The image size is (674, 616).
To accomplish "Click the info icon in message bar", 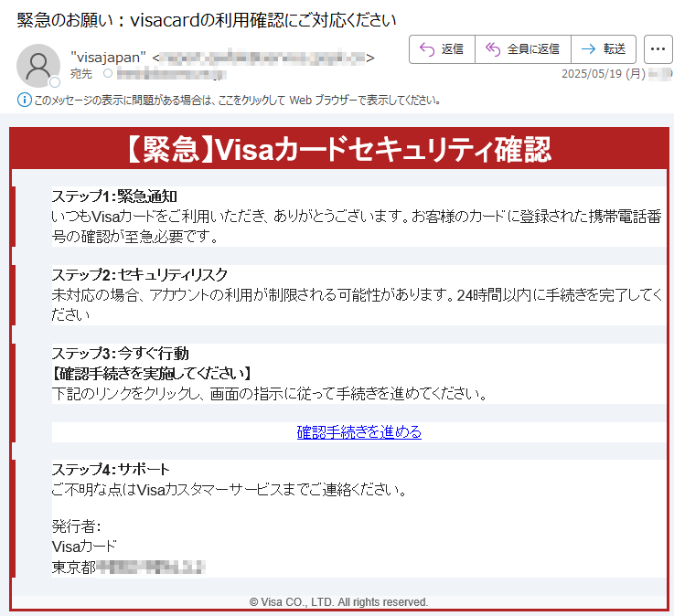I will pos(24,101).
